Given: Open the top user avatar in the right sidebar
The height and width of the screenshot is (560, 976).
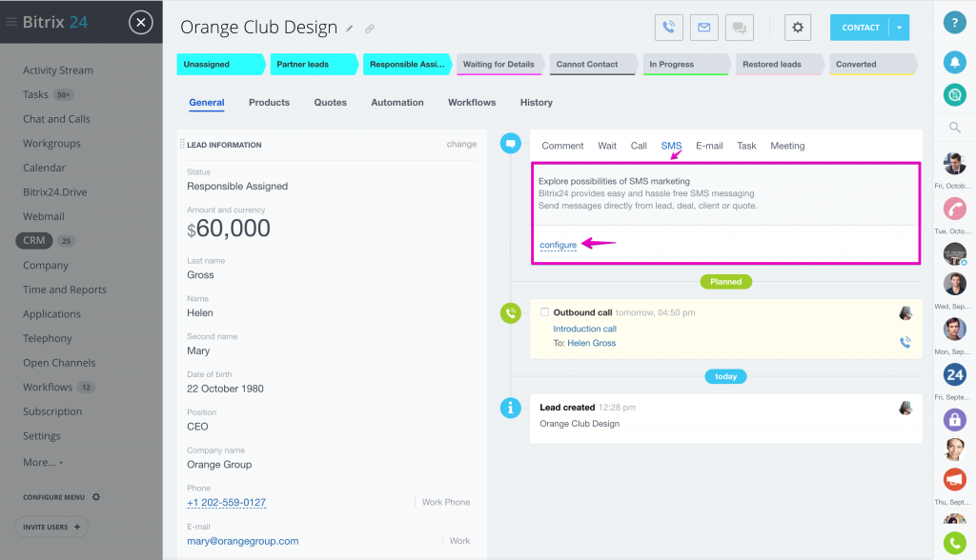Looking at the screenshot, I should (955, 164).
